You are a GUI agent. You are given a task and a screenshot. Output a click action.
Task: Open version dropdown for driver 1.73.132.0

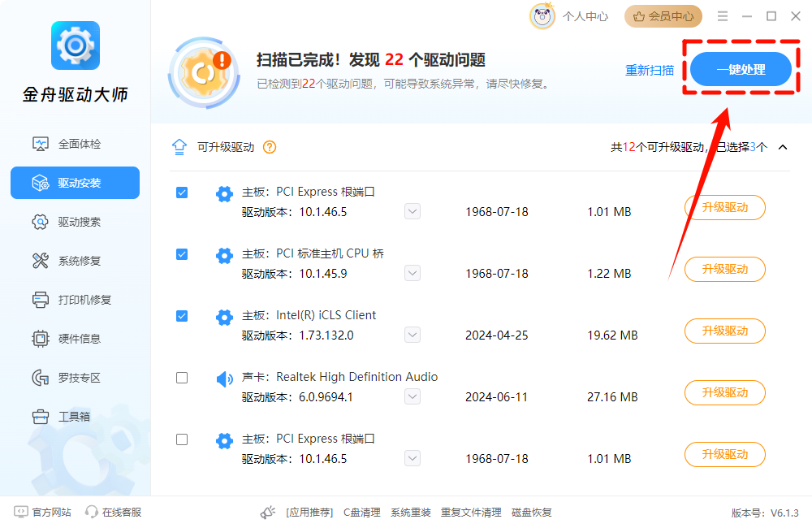click(412, 335)
